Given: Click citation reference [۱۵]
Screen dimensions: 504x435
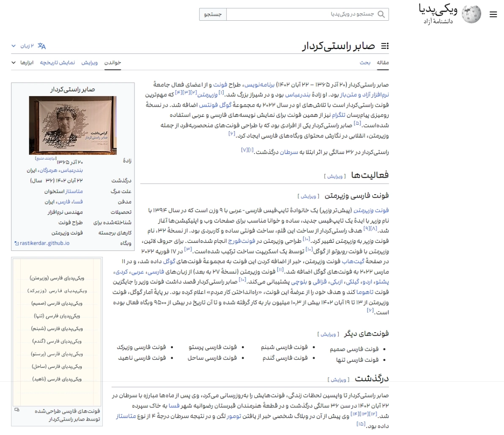Looking at the screenshot, I should point(361,424).
